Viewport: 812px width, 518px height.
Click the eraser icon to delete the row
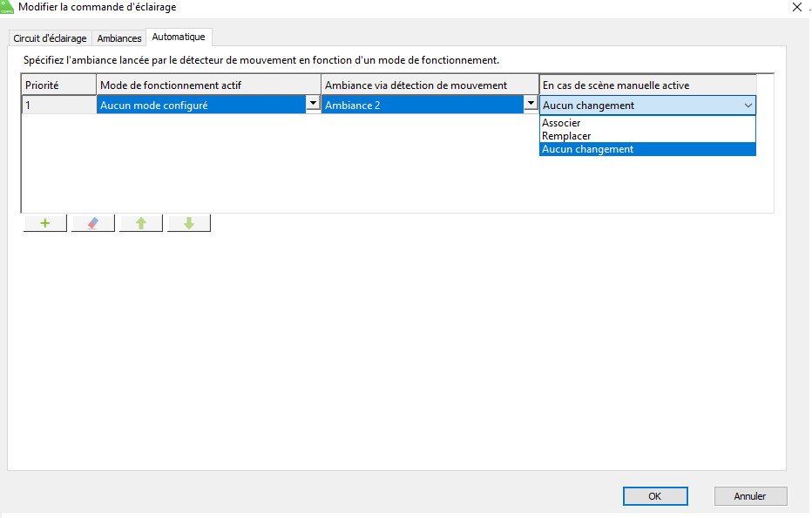pos(93,223)
